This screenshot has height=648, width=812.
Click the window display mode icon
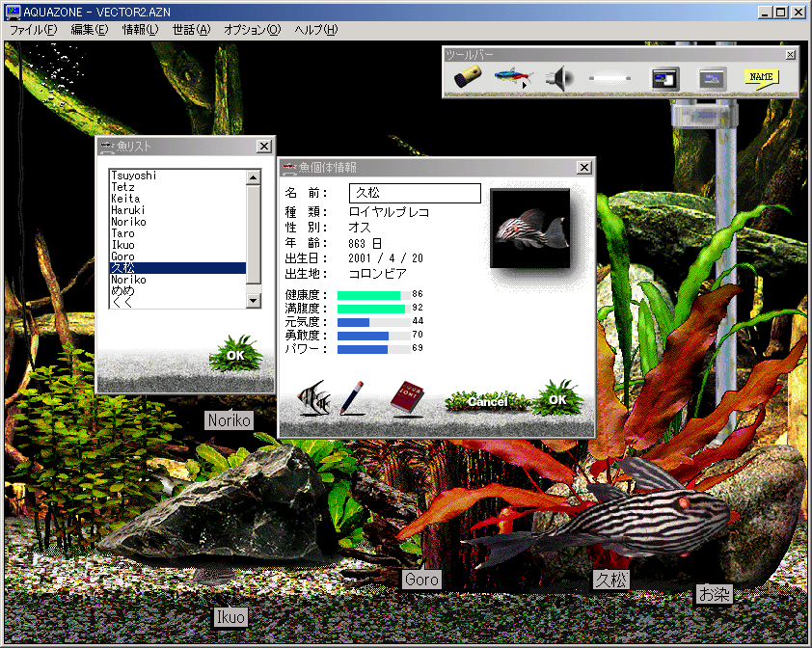coord(664,79)
